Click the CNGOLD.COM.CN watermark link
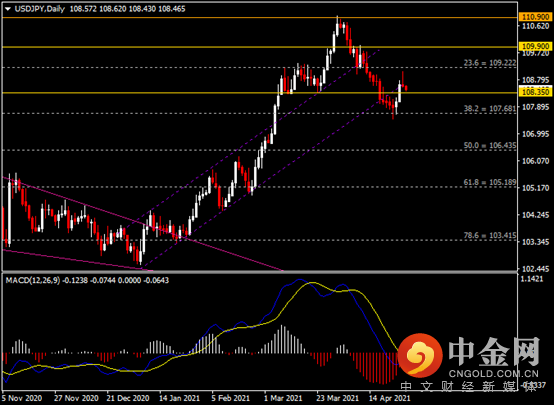Viewport: 554px width, 405px height. coord(494,373)
